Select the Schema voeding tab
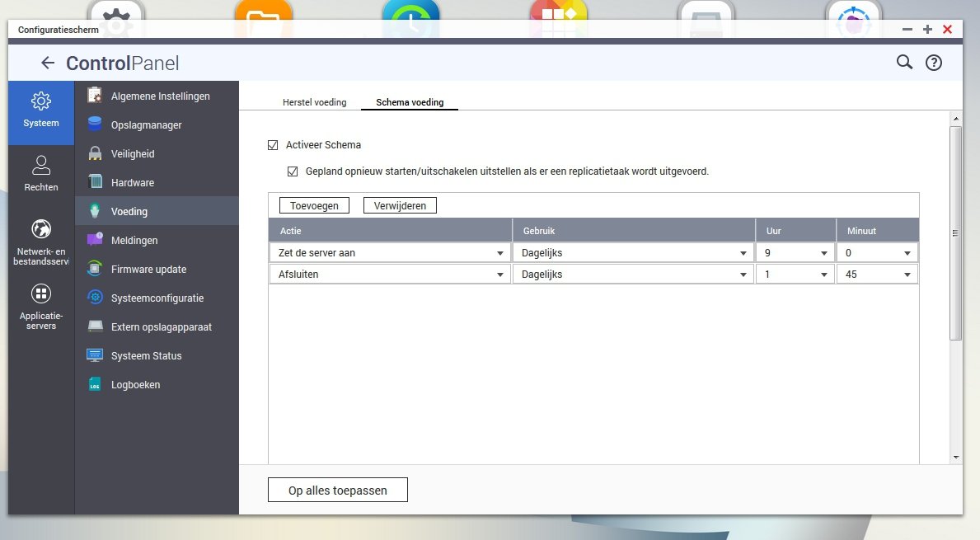This screenshot has height=540, width=980. (x=410, y=103)
